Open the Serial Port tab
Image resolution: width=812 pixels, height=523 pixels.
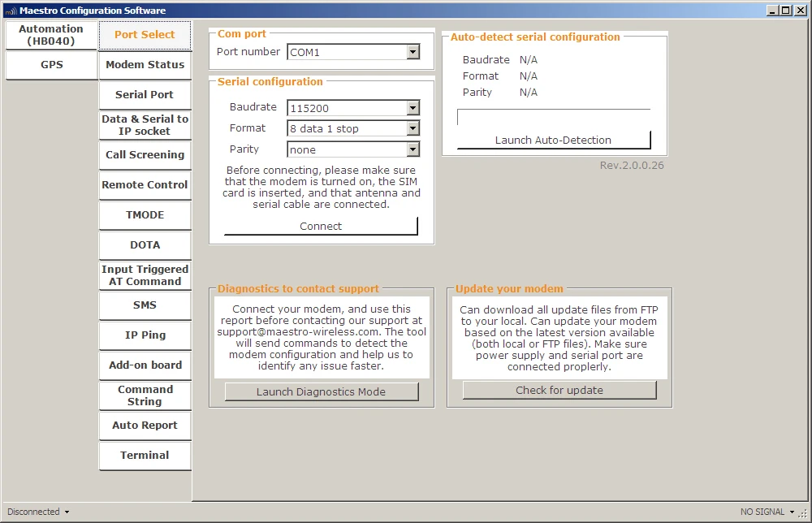[145, 95]
